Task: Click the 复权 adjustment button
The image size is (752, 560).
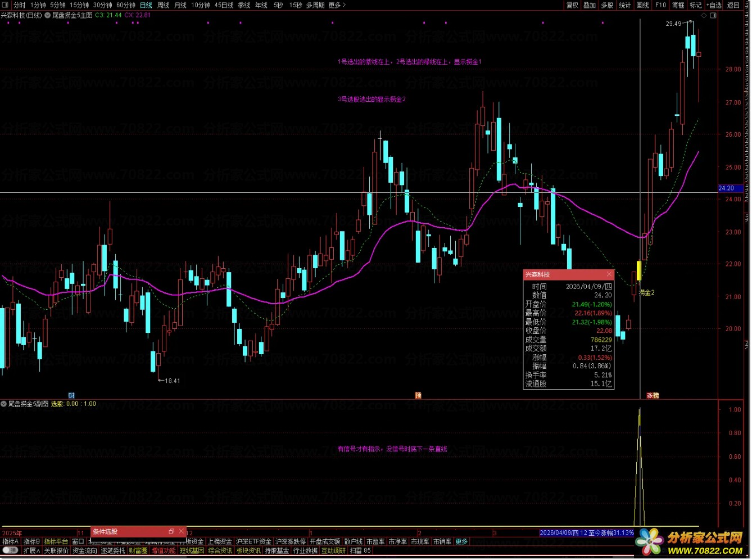Action: click(x=572, y=5)
